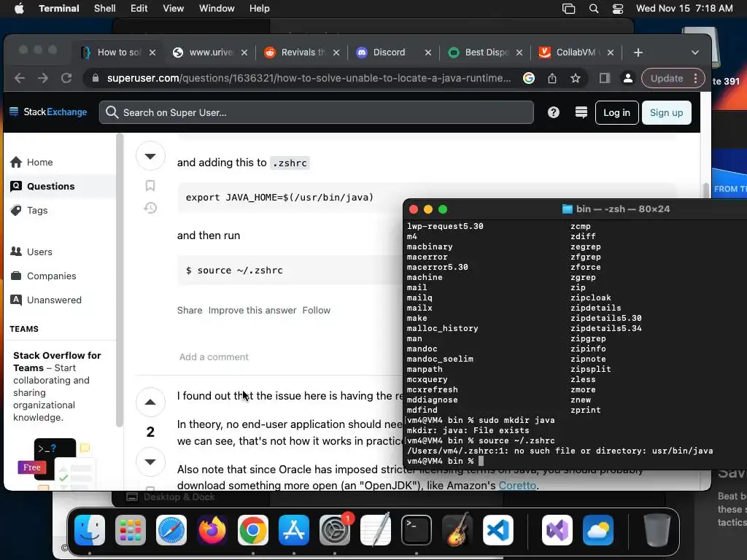This screenshot has width=747, height=560.
Task: Open Visual Studio from the Dock
Action: coord(557,530)
